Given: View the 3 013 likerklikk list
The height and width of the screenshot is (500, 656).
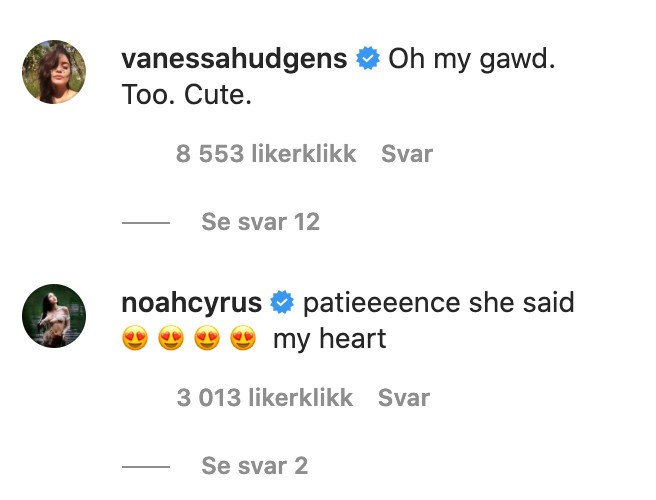Looking at the screenshot, I should [265, 397].
